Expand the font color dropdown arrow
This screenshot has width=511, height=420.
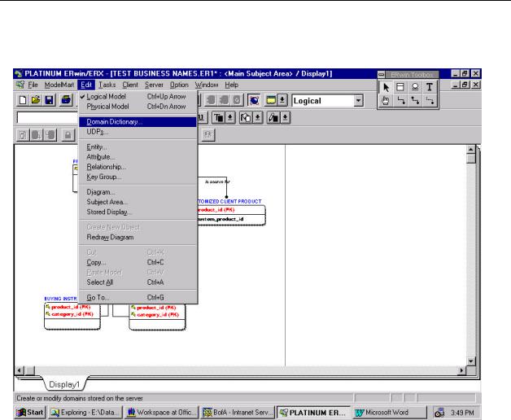point(230,117)
